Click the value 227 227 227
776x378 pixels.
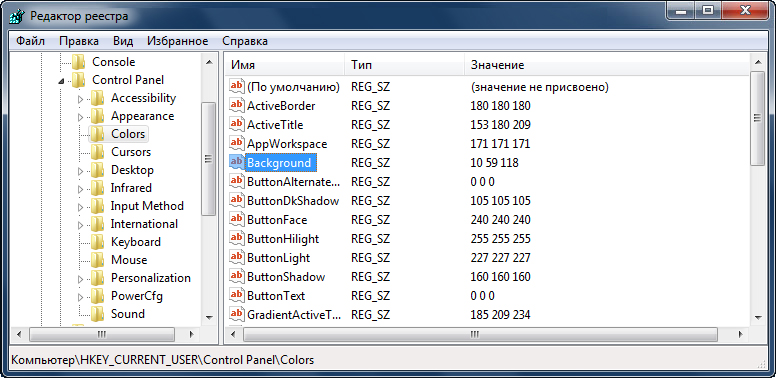[500, 257]
